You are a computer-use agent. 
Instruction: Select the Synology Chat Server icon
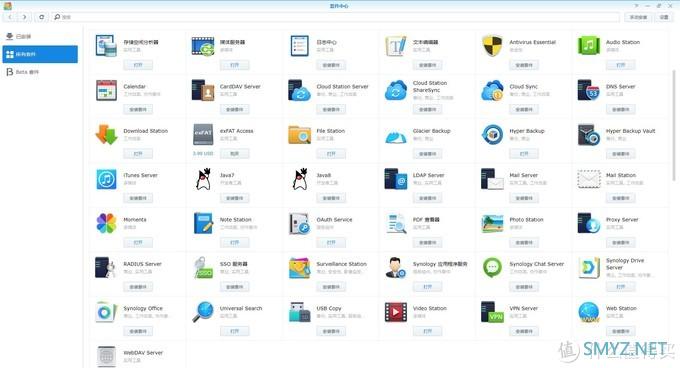492,267
